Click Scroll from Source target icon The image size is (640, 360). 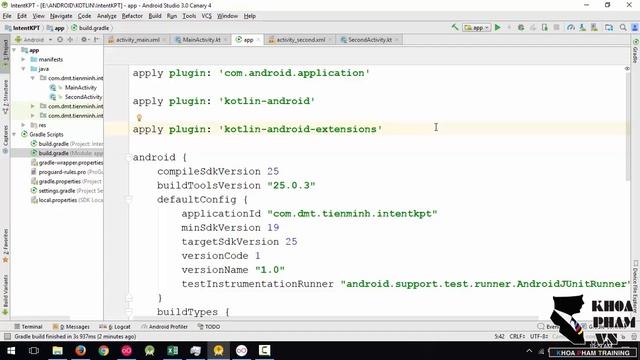pyautogui.click(x=60, y=40)
